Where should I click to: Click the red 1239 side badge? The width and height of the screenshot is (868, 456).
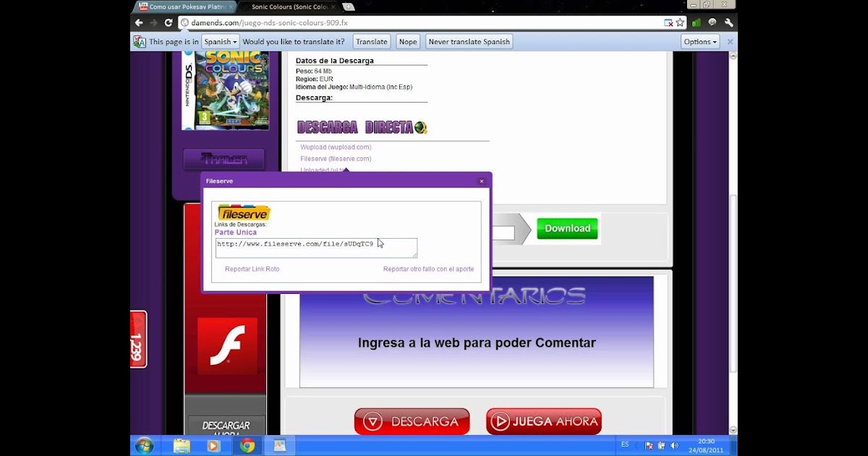(139, 339)
